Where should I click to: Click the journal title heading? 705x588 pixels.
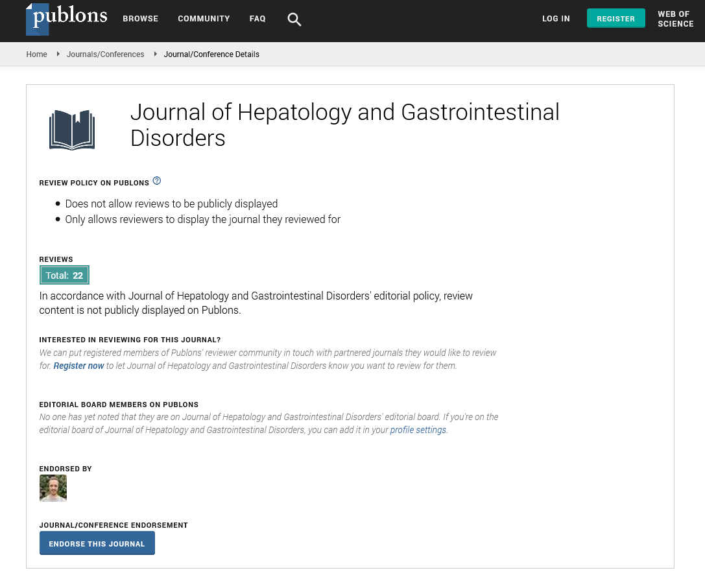344,125
